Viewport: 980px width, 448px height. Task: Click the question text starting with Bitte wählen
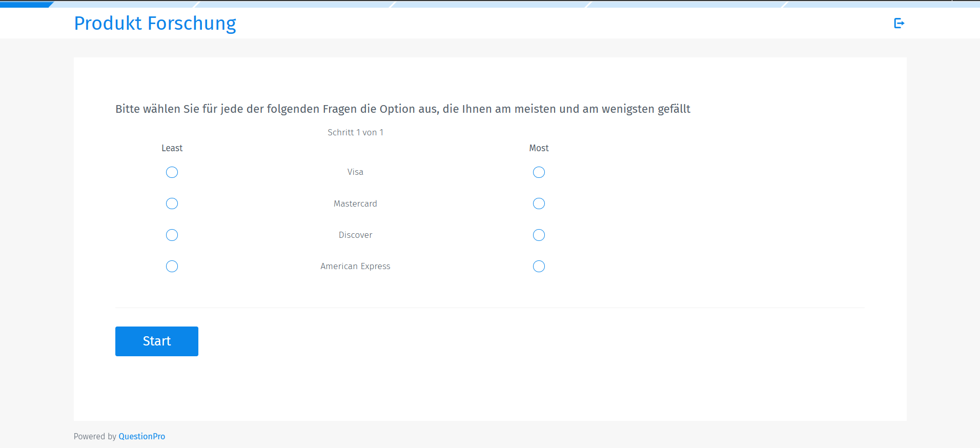(403, 109)
